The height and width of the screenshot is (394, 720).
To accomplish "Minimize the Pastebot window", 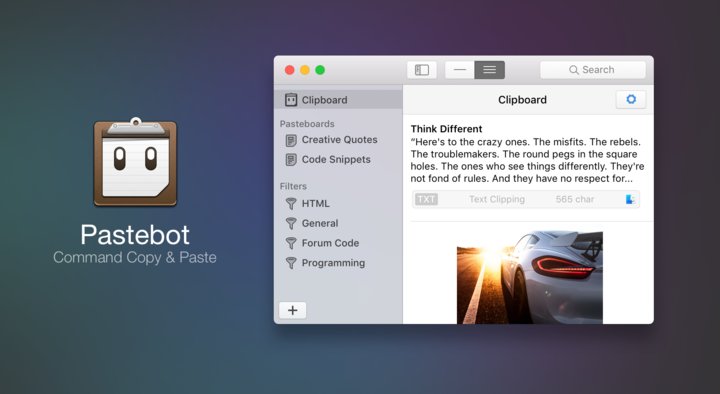I will coord(305,70).
